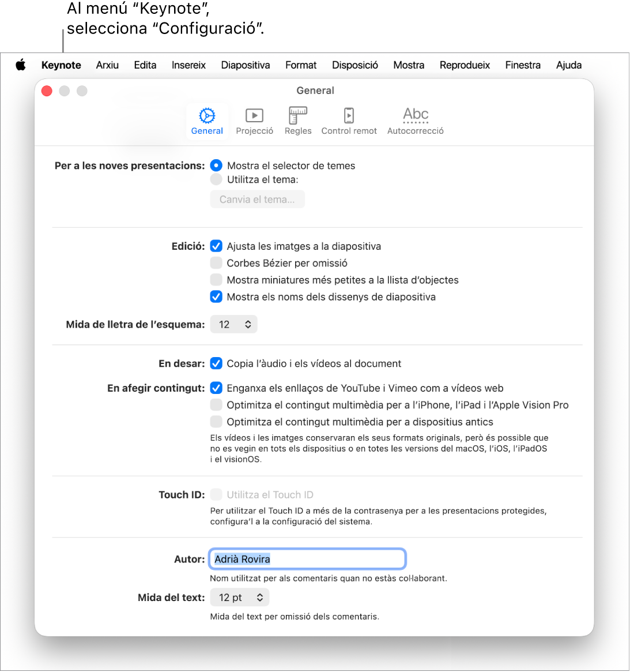Image resolution: width=630 pixels, height=672 pixels.
Task: Open the Reprodueix menu
Action: 465,65
